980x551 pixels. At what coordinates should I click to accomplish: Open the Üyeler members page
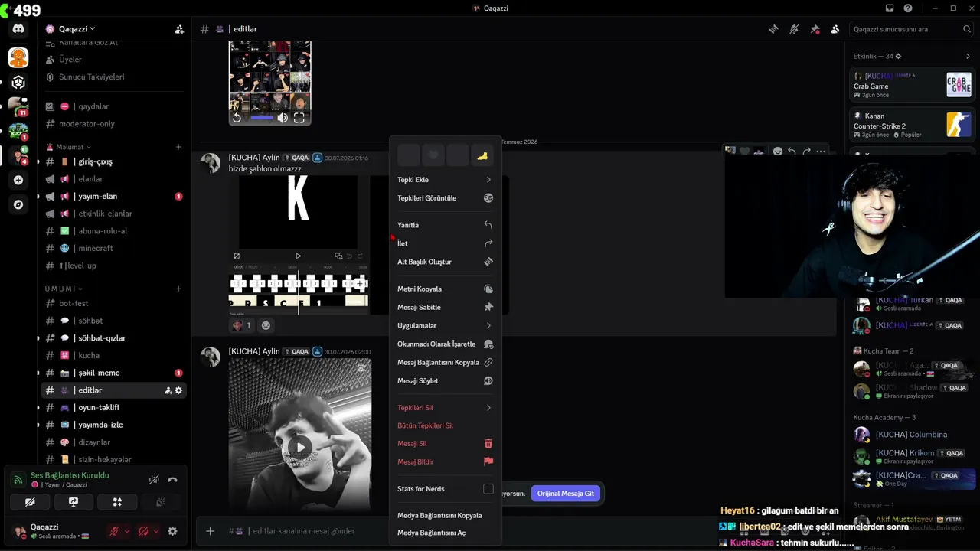click(x=113, y=60)
